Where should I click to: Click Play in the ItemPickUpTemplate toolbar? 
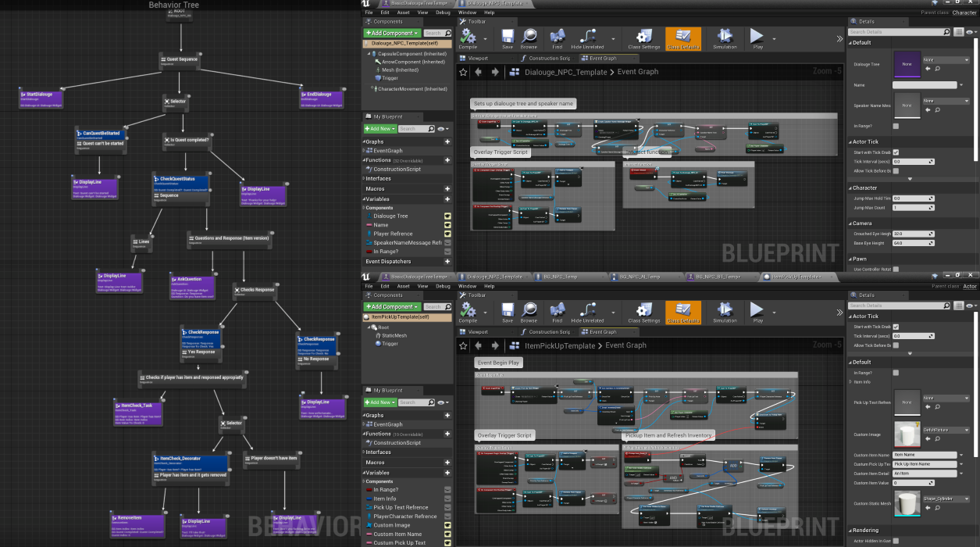click(x=757, y=313)
